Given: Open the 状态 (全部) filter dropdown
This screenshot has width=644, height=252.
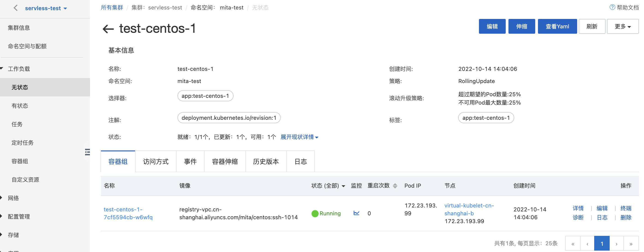Looking at the screenshot, I should [x=328, y=186].
